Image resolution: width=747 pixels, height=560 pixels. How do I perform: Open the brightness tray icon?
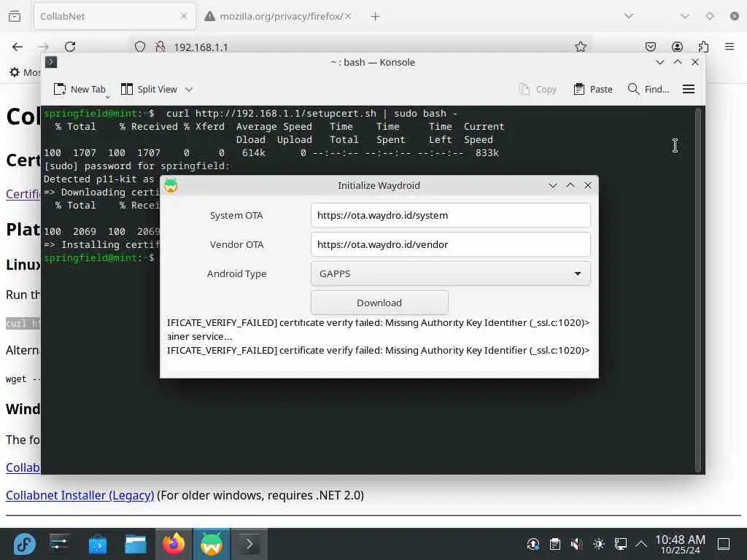tap(598, 544)
